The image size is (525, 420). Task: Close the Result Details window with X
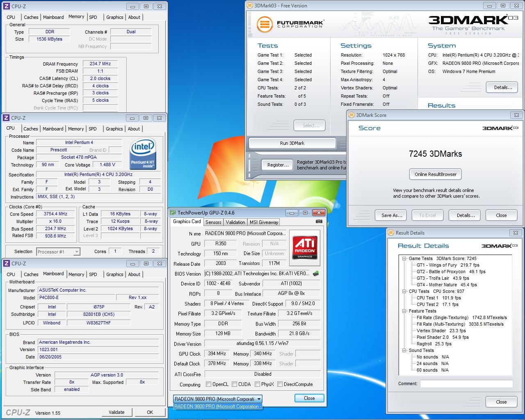pos(516,233)
